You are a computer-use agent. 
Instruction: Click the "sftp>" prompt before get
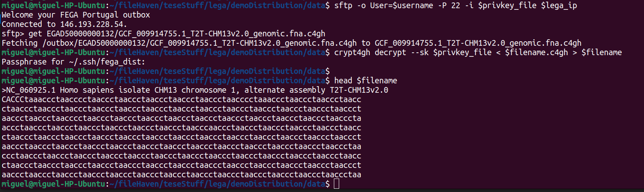(x=13, y=34)
